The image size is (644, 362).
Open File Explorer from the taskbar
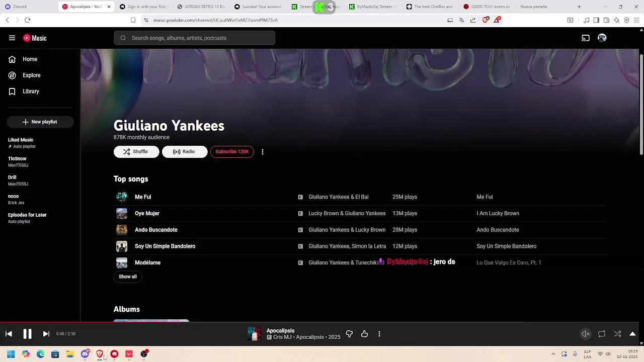[70, 354]
